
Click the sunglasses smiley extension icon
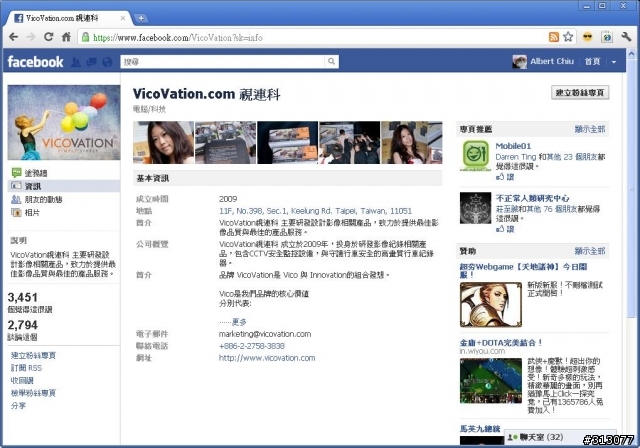[587, 37]
